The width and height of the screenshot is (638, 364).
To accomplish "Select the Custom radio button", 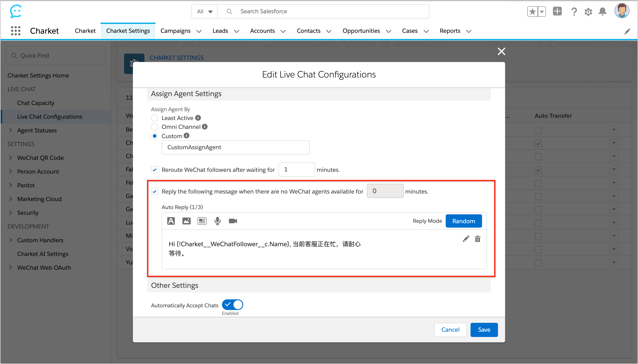I will click(155, 136).
